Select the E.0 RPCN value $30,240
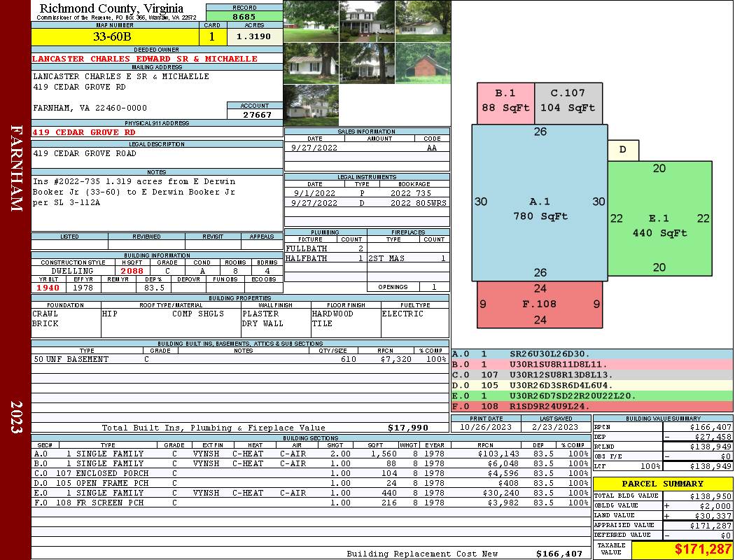735x560 pixels. click(x=500, y=493)
